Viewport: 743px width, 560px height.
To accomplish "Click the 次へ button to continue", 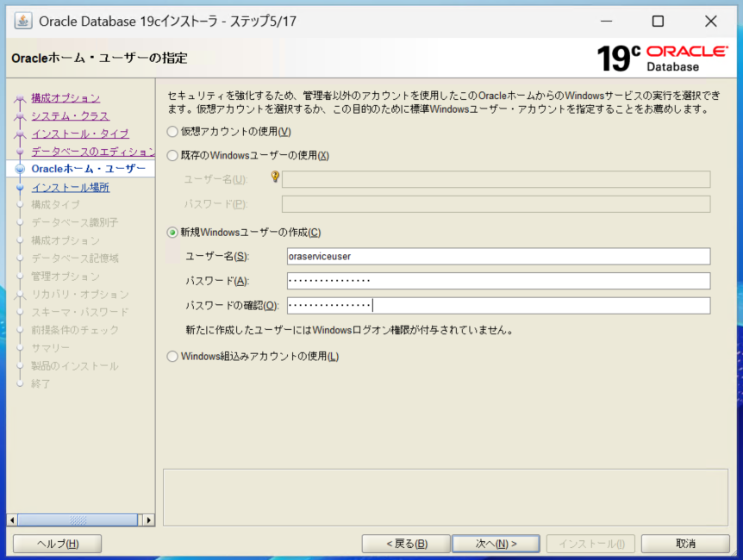I will 496,543.
